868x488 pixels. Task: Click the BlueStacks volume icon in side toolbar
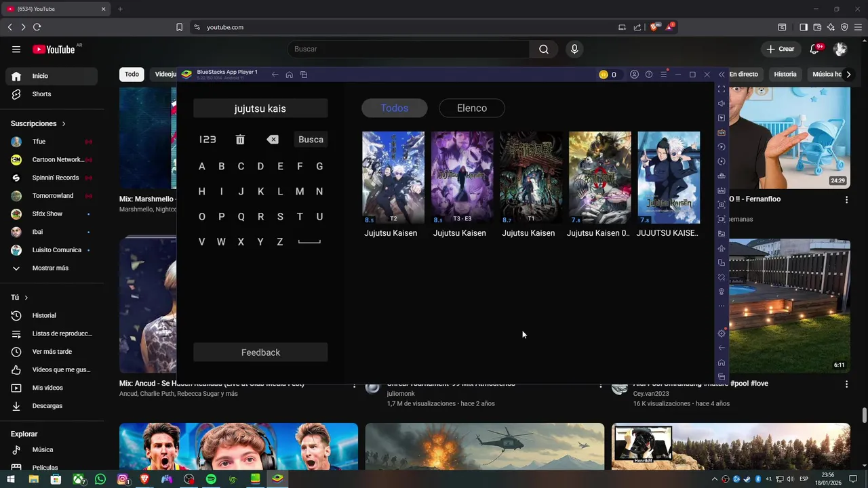722,103
